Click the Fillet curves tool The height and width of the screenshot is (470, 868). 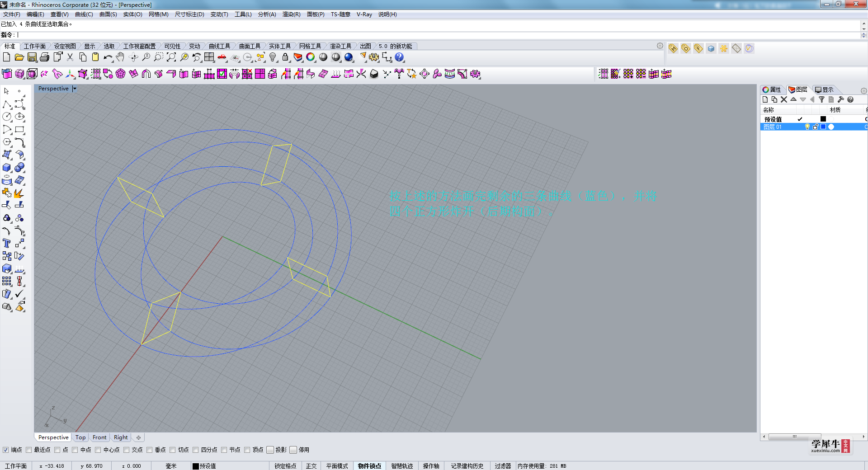pos(19,142)
